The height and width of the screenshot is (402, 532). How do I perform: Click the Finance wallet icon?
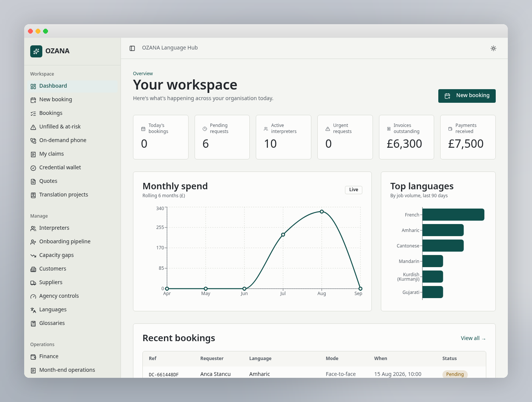33,357
